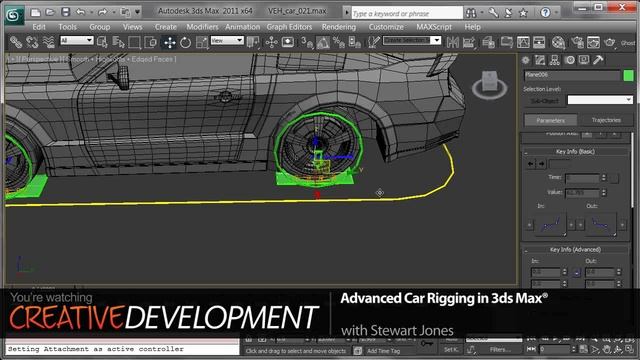640x360 pixels.
Task: Toggle the Percent Snap button
Action: click(338, 42)
